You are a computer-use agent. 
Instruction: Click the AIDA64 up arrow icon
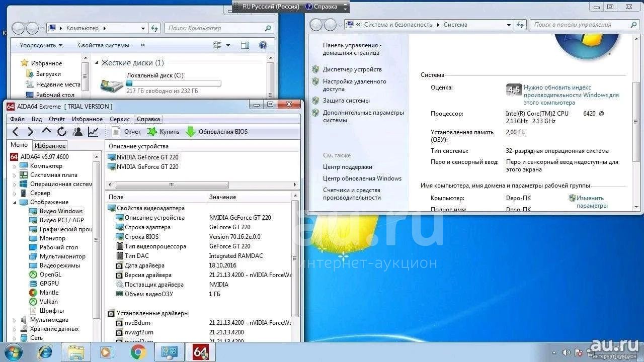point(46,131)
